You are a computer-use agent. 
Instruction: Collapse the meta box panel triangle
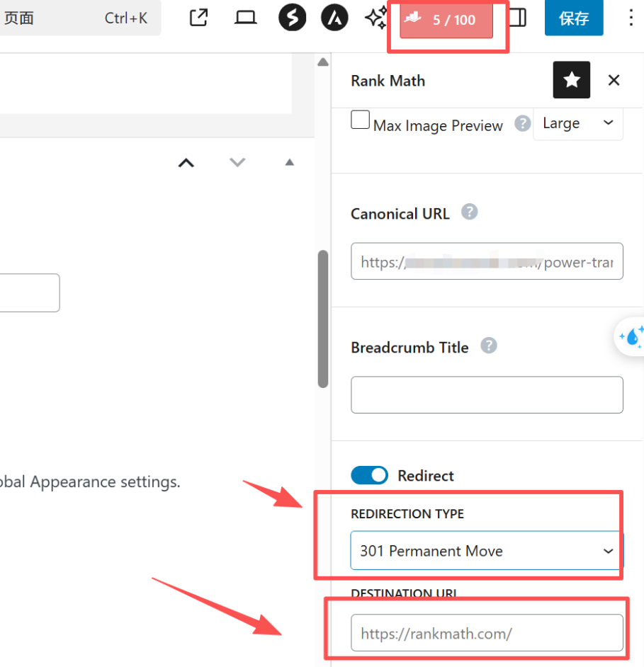[x=290, y=162]
